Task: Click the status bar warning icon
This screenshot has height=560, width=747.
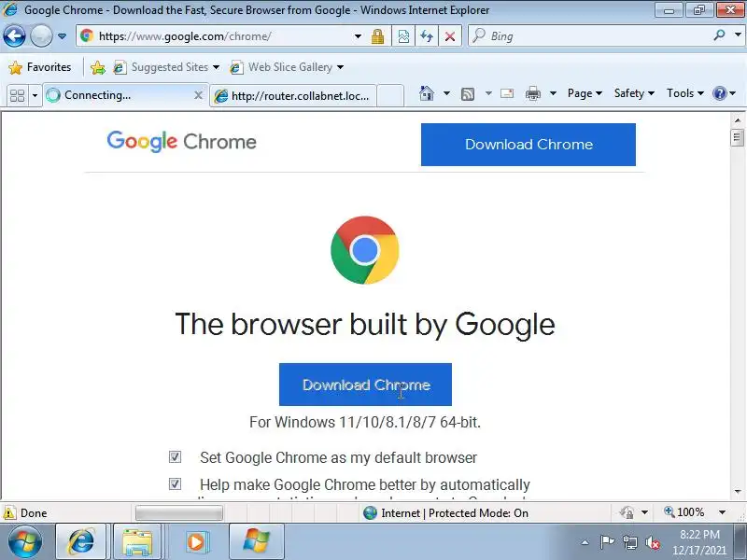Action: click(9, 513)
